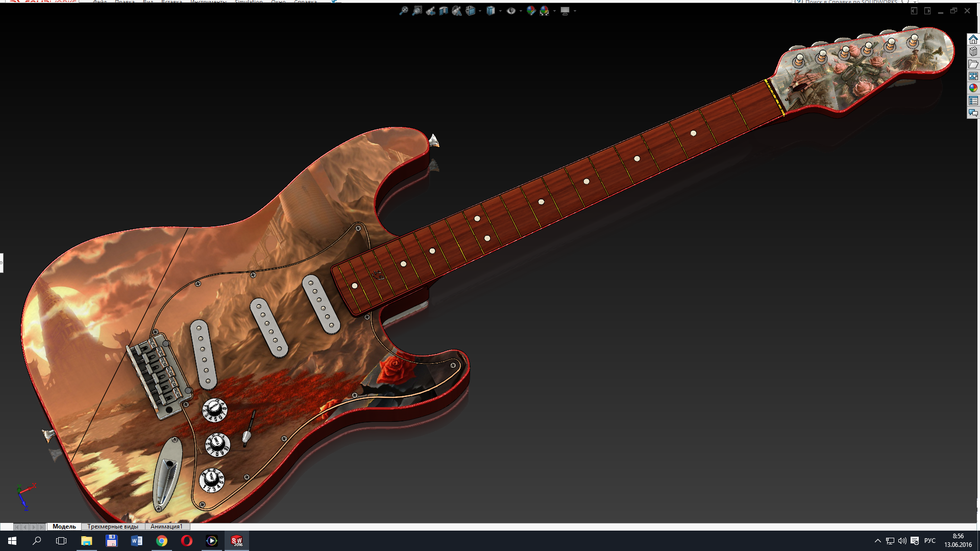Jump to the first bottom tab arrow
This screenshot has width=980, height=551.
17,527
